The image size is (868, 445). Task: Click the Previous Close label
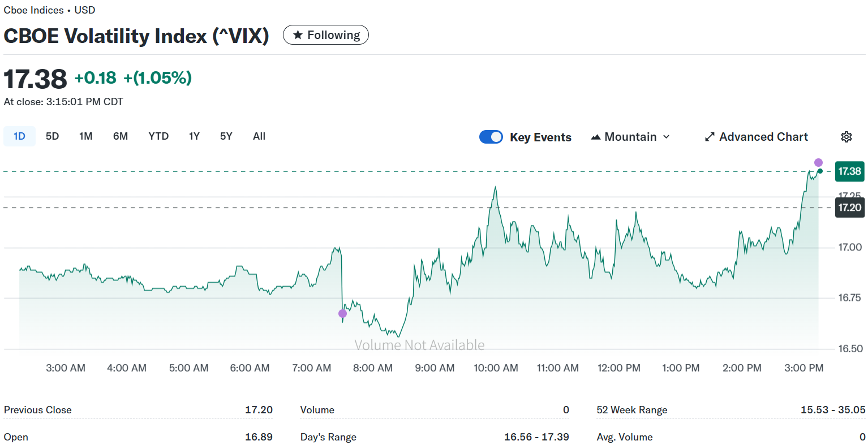pos(38,410)
